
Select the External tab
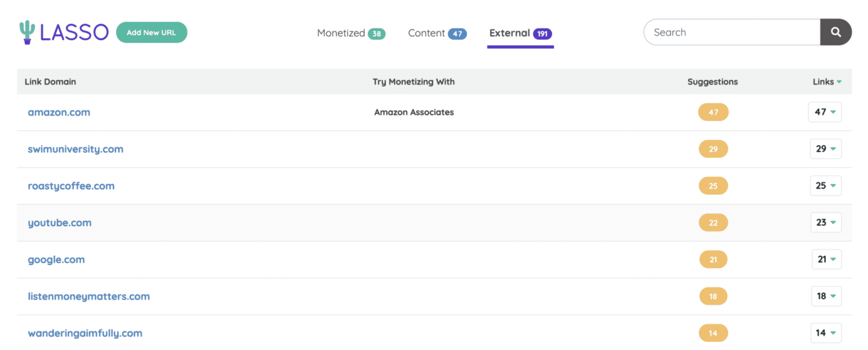click(520, 34)
